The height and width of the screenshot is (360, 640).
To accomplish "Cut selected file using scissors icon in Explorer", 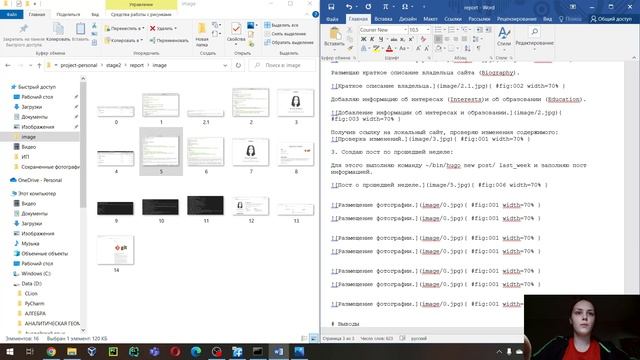I will [94, 26].
